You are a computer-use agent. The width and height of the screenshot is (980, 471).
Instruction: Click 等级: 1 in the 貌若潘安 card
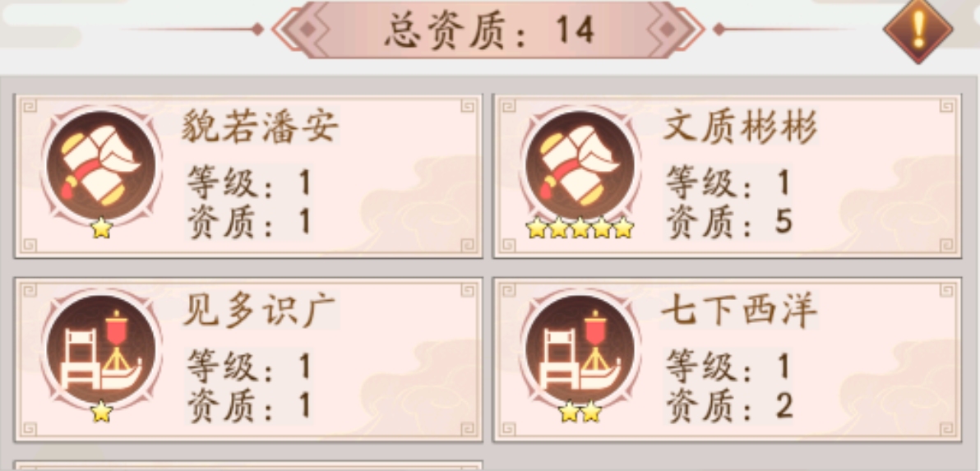click(249, 183)
